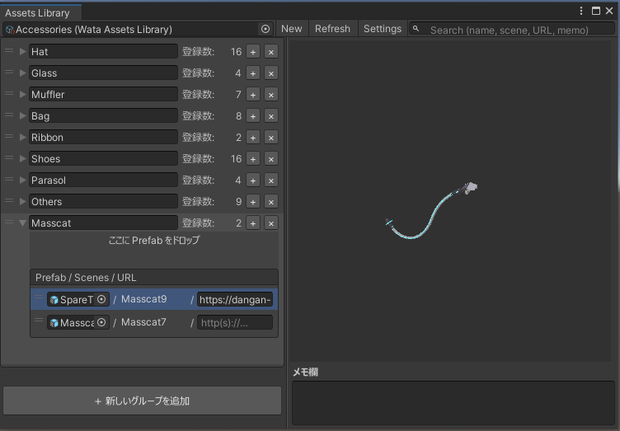
Task: Remove the Glass group with its x icon
Action: [271, 73]
